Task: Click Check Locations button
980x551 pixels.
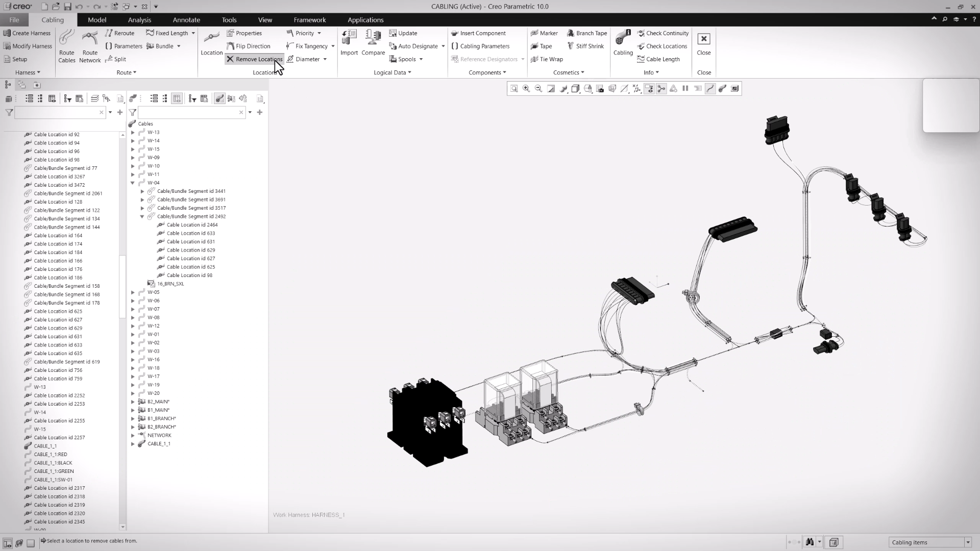Action: 662,46
